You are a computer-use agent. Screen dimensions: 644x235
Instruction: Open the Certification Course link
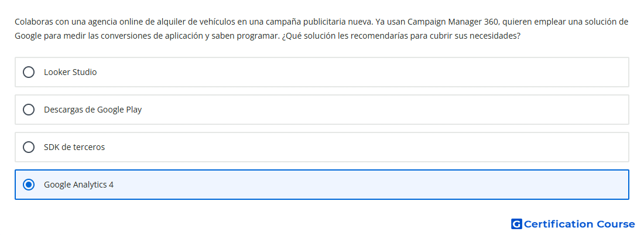tap(573, 224)
